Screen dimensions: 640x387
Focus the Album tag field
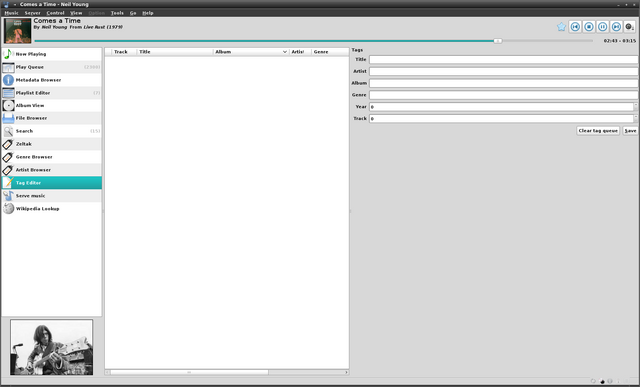pyautogui.click(x=504, y=83)
